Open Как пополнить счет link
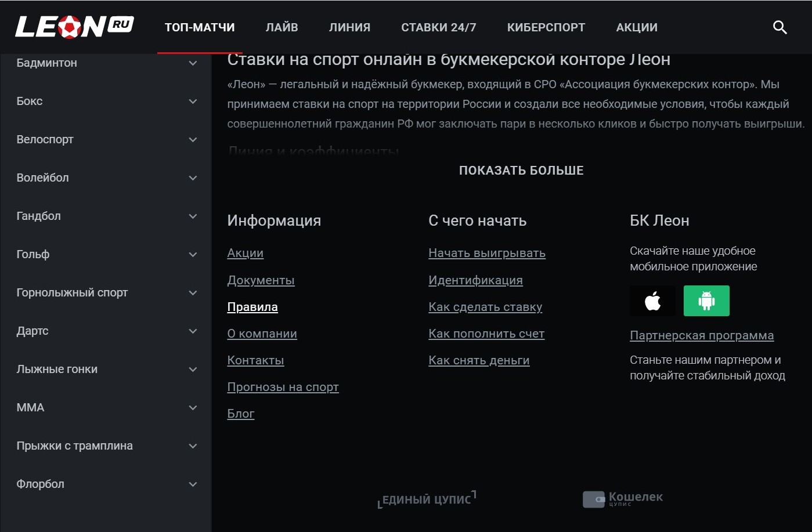Image resolution: width=812 pixels, height=532 pixels. pos(486,334)
